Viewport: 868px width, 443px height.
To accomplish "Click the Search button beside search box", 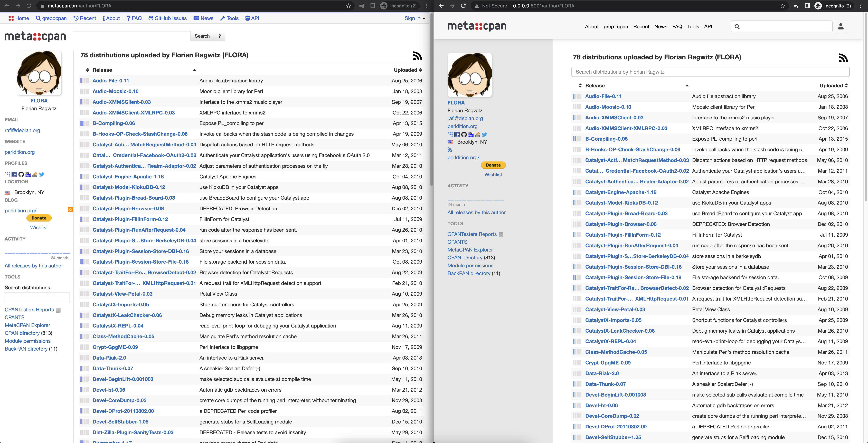I will (x=202, y=36).
